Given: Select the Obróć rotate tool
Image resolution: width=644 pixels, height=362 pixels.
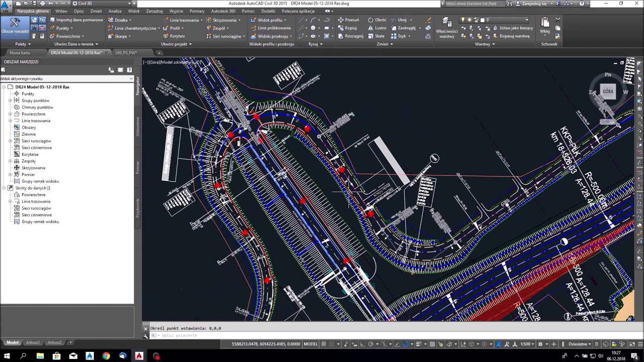Looking at the screenshot, I should (x=377, y=20).
